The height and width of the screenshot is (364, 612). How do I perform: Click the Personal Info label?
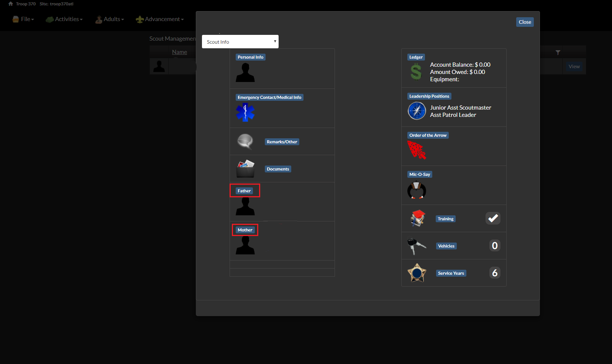pyautogui.click(x=251, y=57)
